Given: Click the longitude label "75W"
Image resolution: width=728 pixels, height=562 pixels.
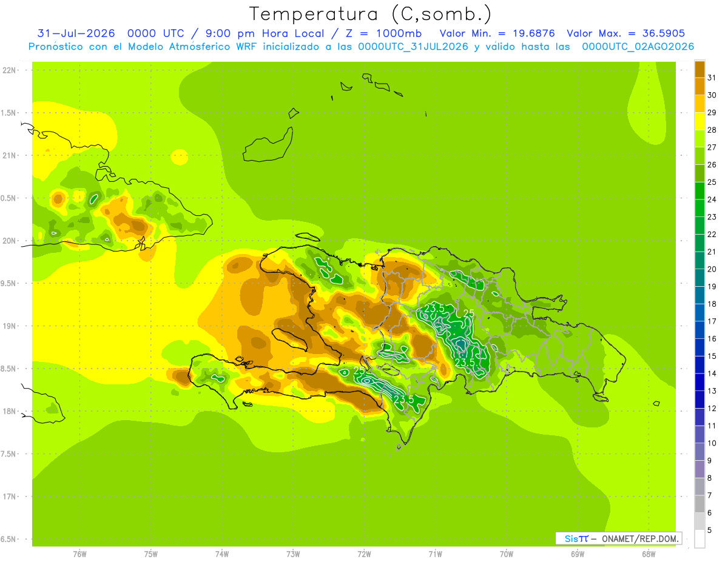Looking at the screenshot, I should pos(151,554).
